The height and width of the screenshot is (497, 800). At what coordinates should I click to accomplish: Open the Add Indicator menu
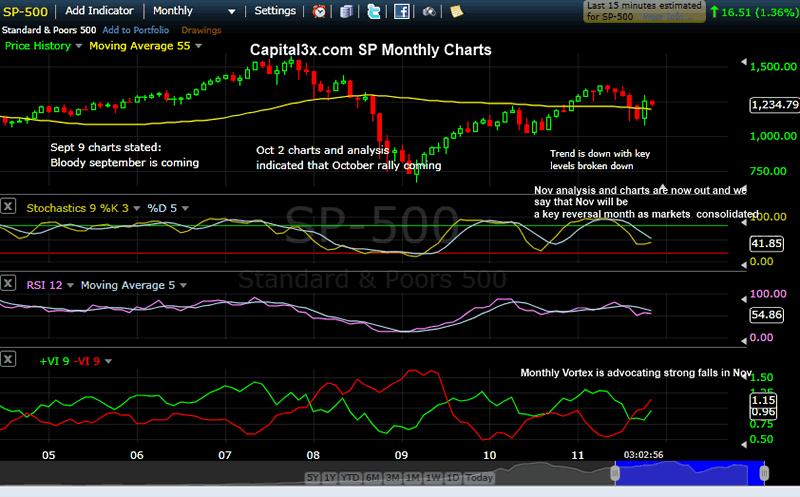[99, 11]
